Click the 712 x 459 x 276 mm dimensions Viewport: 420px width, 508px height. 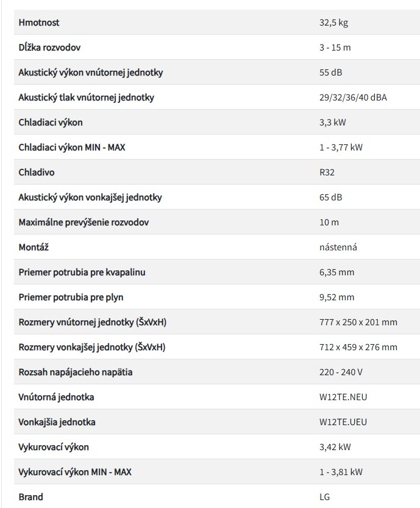358,347
